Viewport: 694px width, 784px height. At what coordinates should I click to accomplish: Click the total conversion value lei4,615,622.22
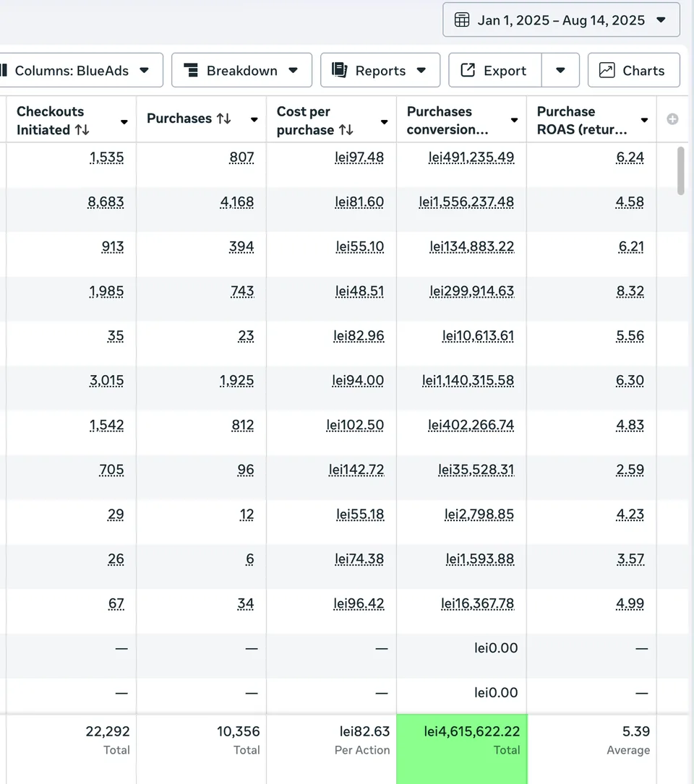coord(472,731)
